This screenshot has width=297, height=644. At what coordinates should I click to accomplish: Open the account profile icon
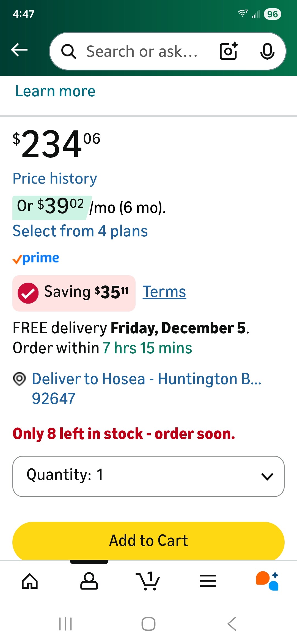point(89,581)
